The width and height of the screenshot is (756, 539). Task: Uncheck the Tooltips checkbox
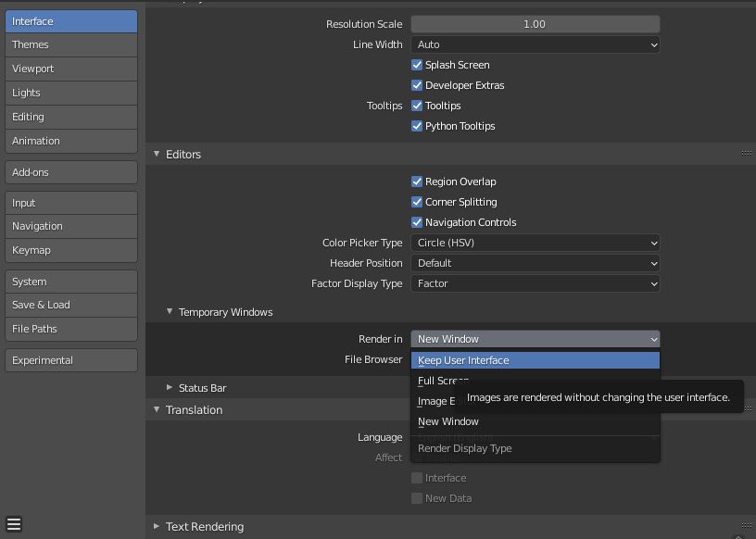tap(417, 105)
